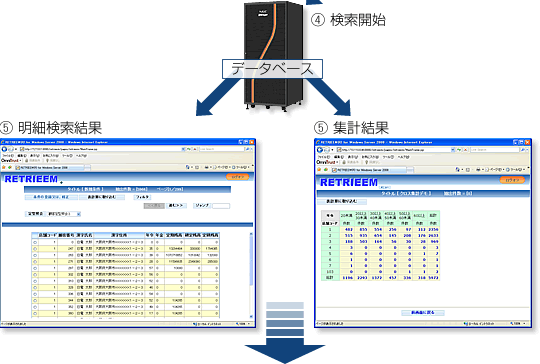The height and width of the screenshot is (364, 540).
Task: Click the stop icon in the right browser address bar
Action: (x=466, y=150)
